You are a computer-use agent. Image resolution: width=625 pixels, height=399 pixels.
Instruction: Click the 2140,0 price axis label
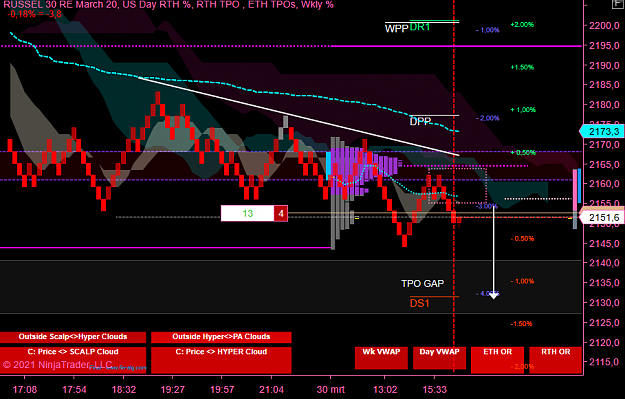(x=604, y=263)
